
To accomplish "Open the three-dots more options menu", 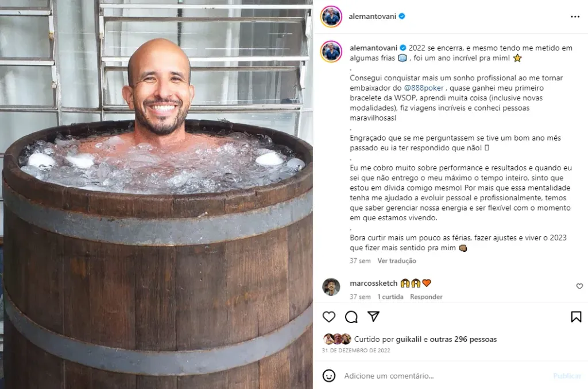I will 575,17.
